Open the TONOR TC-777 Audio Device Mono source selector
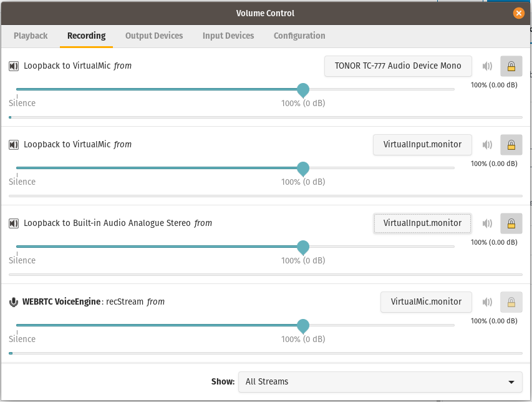Screen dimensions: 532x402 pyautogui.click(x=398, y=66)
